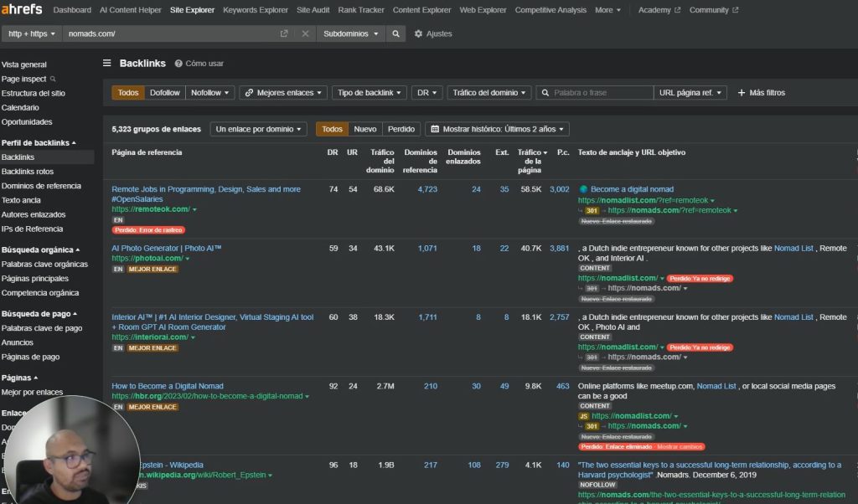Open Mostrar histórico calendar dropdown
858x504 pixels.
click(498, 129)
